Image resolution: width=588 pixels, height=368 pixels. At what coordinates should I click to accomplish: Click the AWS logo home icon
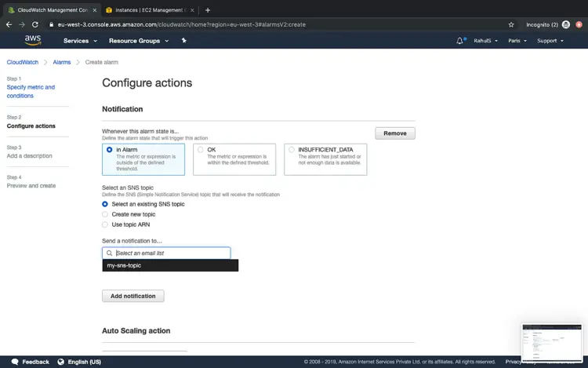[x=33, y=40]
